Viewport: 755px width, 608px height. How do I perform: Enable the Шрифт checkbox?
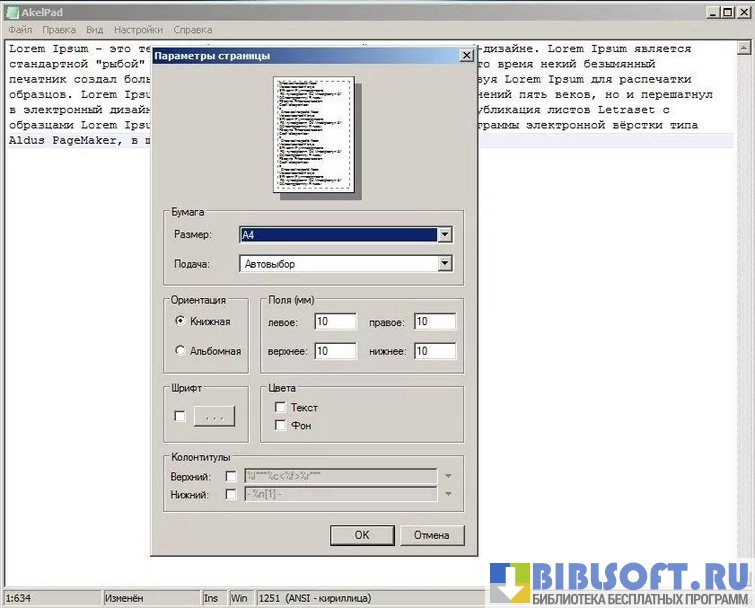pyautogui.click(x=180, y=416)
